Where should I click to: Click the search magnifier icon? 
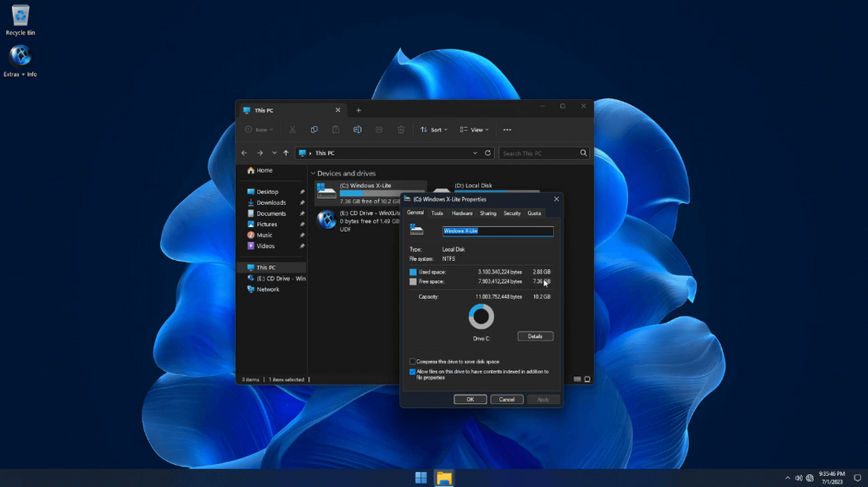583,152
